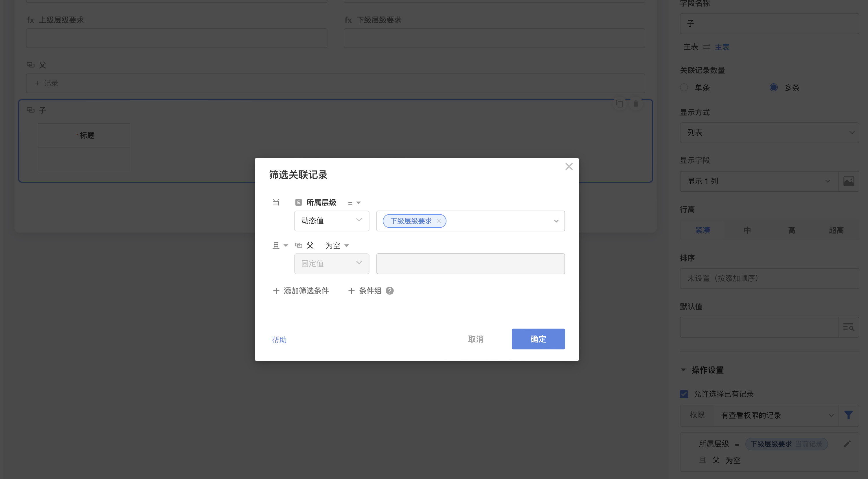Open the 动态值 dropdown
Viewport: 868px width, 479px height.
click(x=332, y=221)
